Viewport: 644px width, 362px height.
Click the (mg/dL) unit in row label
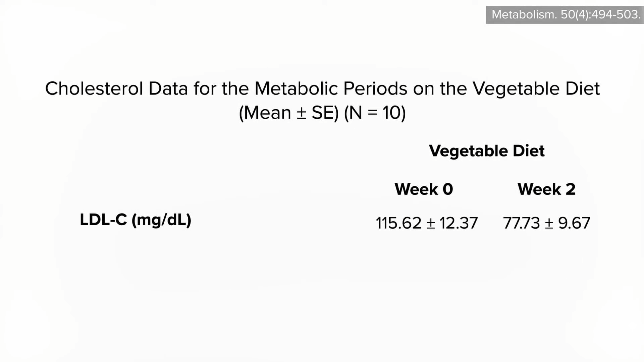click(161, 220)
